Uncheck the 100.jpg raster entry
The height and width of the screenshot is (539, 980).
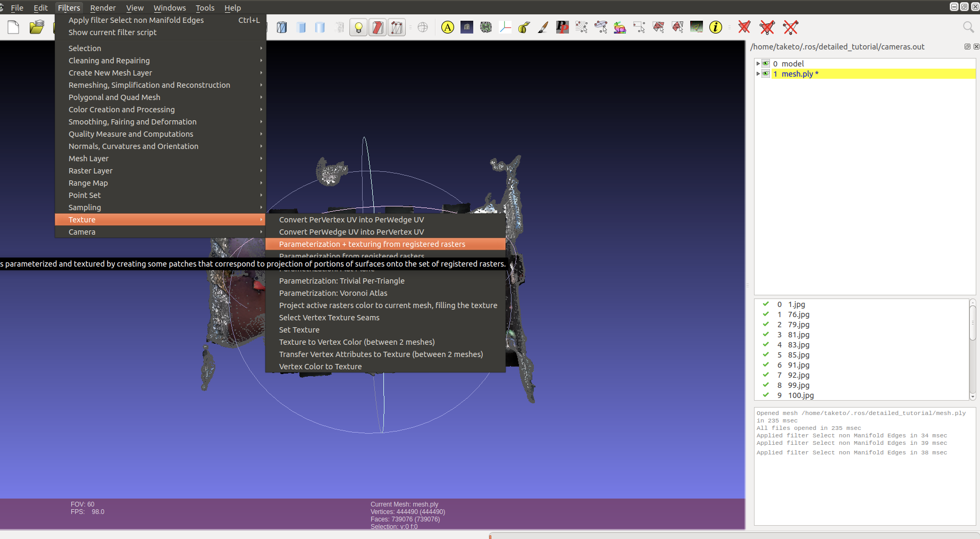click(x=766, y=395)
